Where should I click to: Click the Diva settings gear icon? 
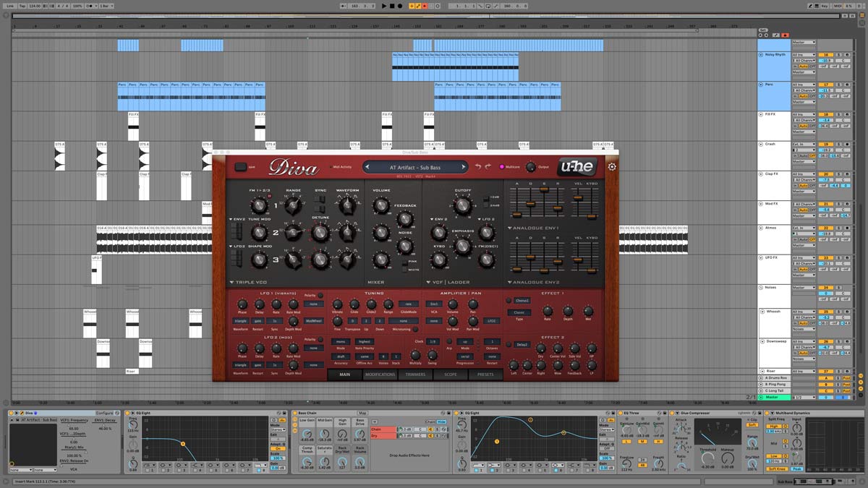tap(612, 167)
